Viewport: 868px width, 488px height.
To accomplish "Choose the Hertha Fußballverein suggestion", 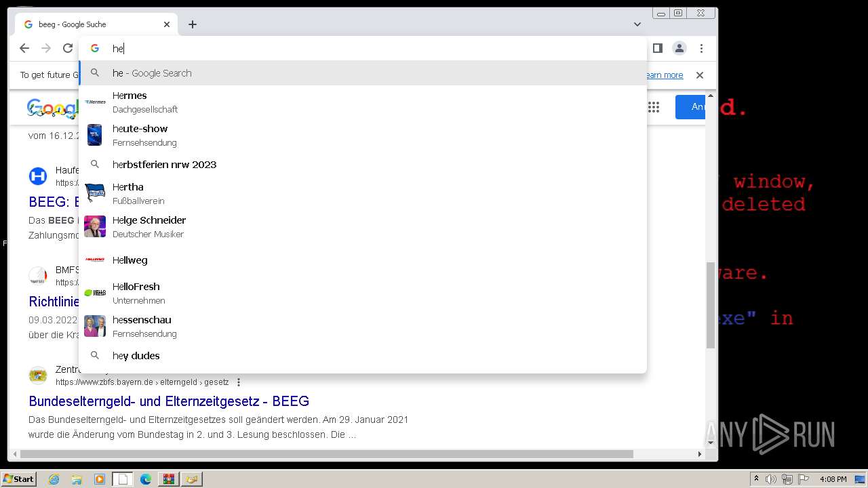I will 363,193.
